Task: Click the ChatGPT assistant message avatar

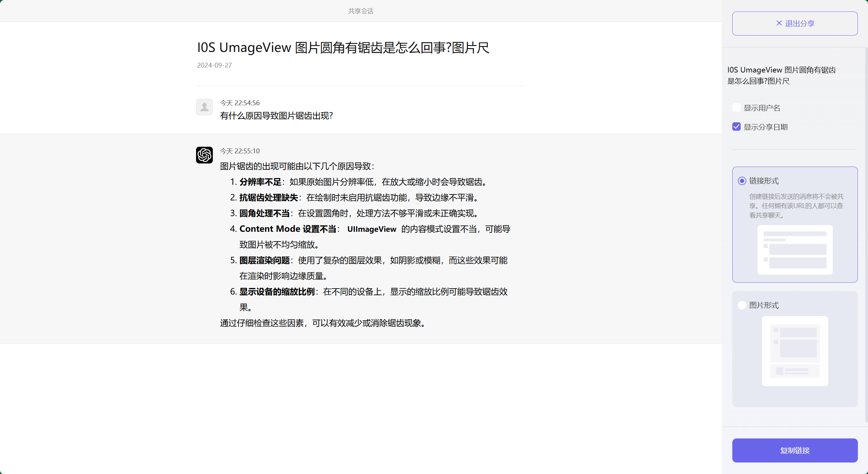Action: tap(204, 155)
